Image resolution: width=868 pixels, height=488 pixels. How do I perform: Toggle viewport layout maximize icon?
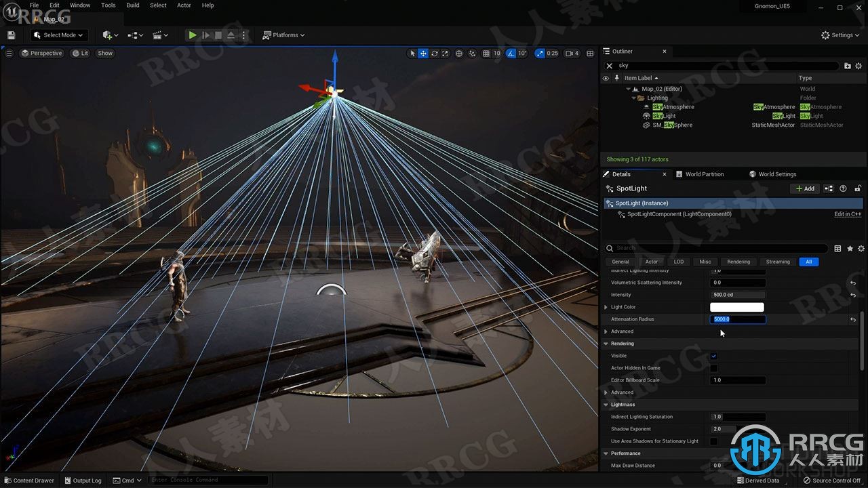coord(589,53)
